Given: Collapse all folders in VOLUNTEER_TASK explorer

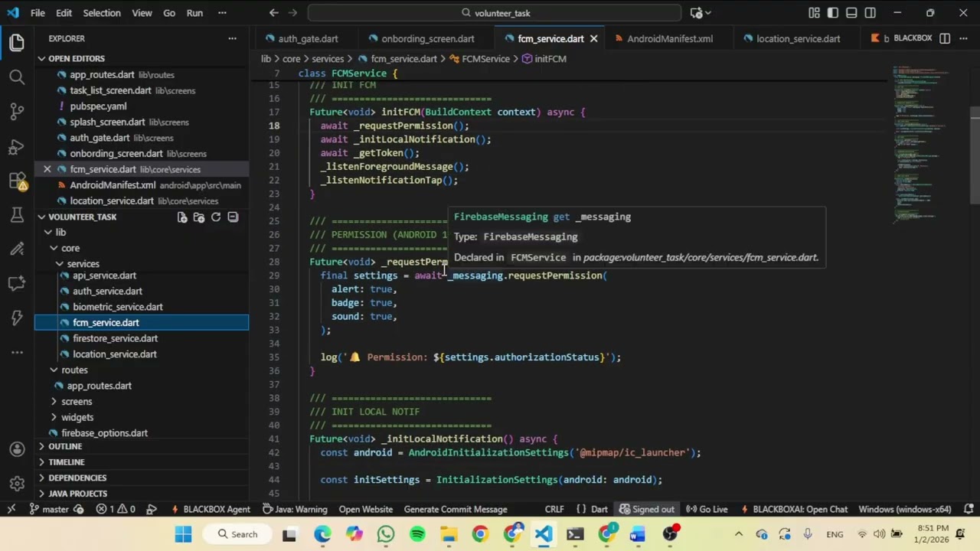Looking at the screenshot, I should point(233,217).
